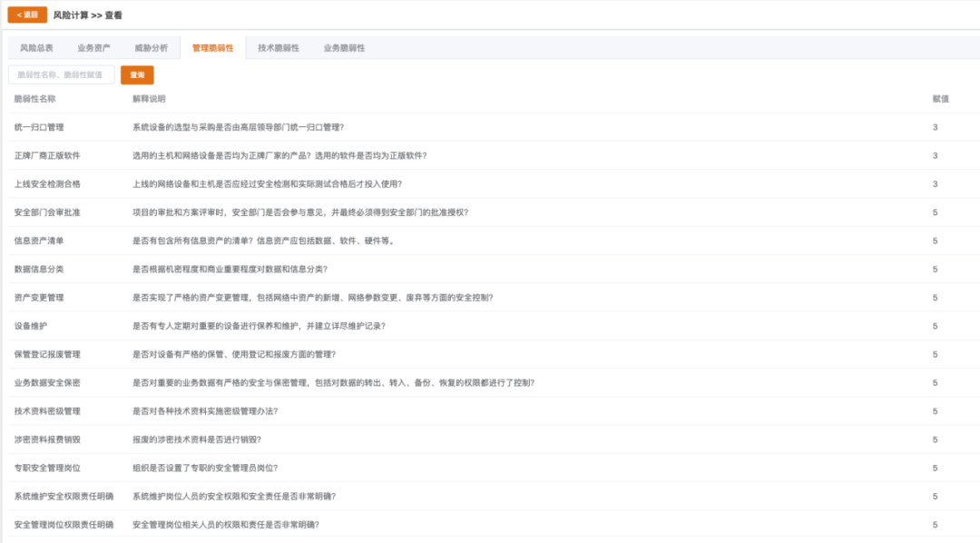Screen dimensions: 980x543
Task: Click the 赋值 value 3 for 统一归口管理
Action: [x=935, y=128]
